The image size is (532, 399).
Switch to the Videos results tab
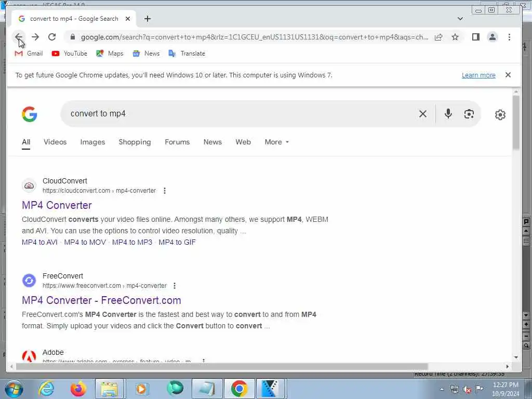55,142
